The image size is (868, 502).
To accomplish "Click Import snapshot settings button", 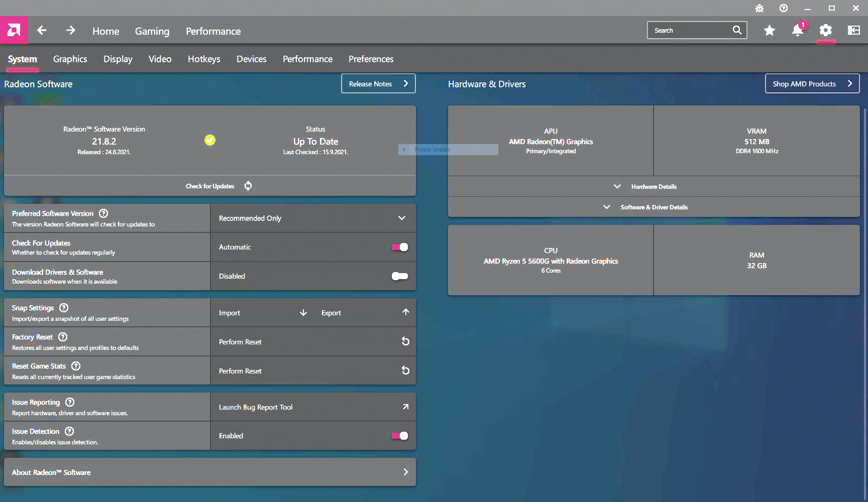I will (x=263, y=313).
